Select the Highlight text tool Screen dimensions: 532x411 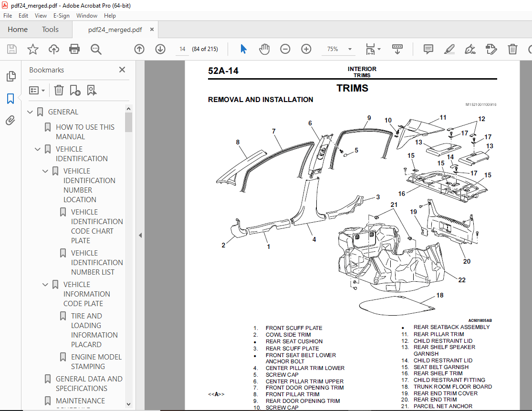[449, 49]
